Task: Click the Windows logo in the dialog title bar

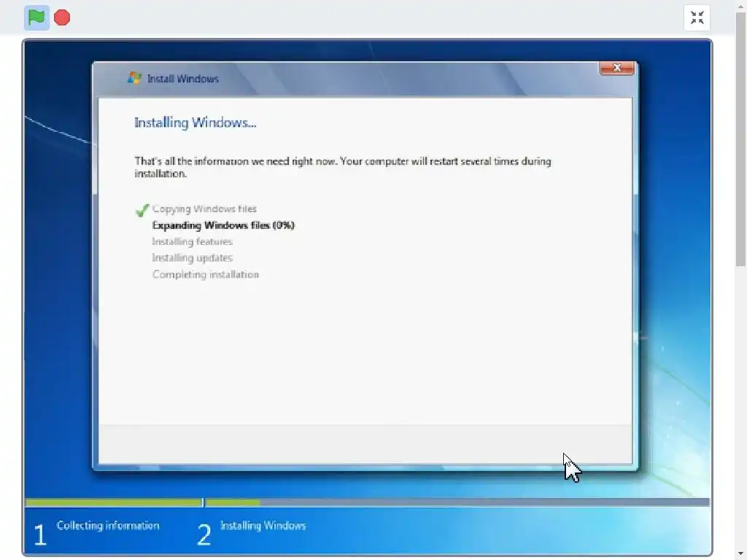Action: pyautogui.click(x=134, y=78)
